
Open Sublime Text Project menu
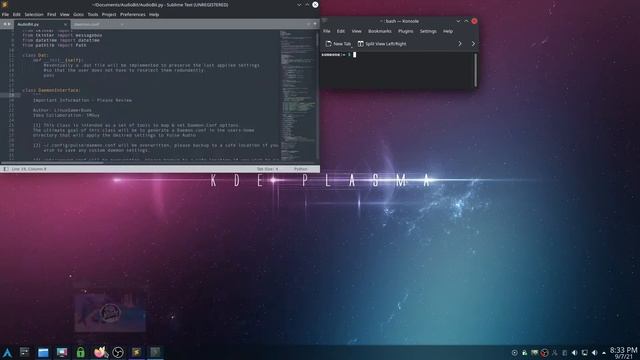pyautogui.click(x=109, y=14)
